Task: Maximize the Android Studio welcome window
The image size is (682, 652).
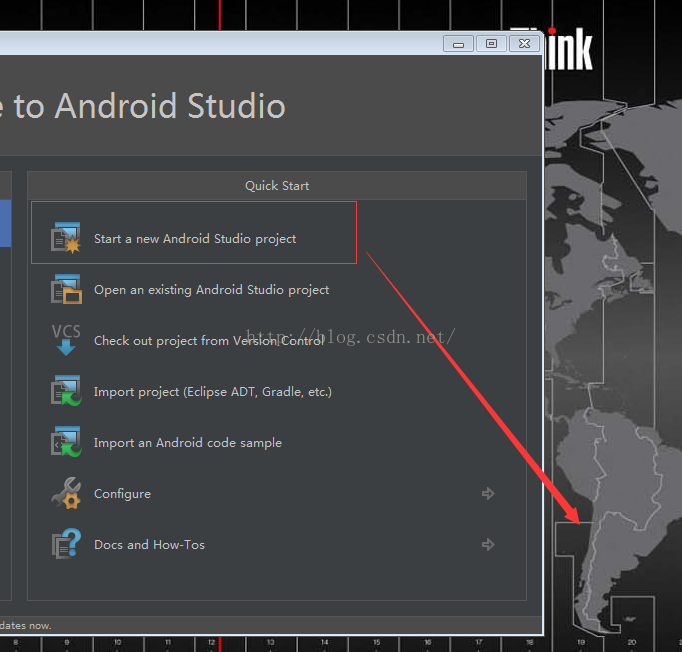Action: 491,44
